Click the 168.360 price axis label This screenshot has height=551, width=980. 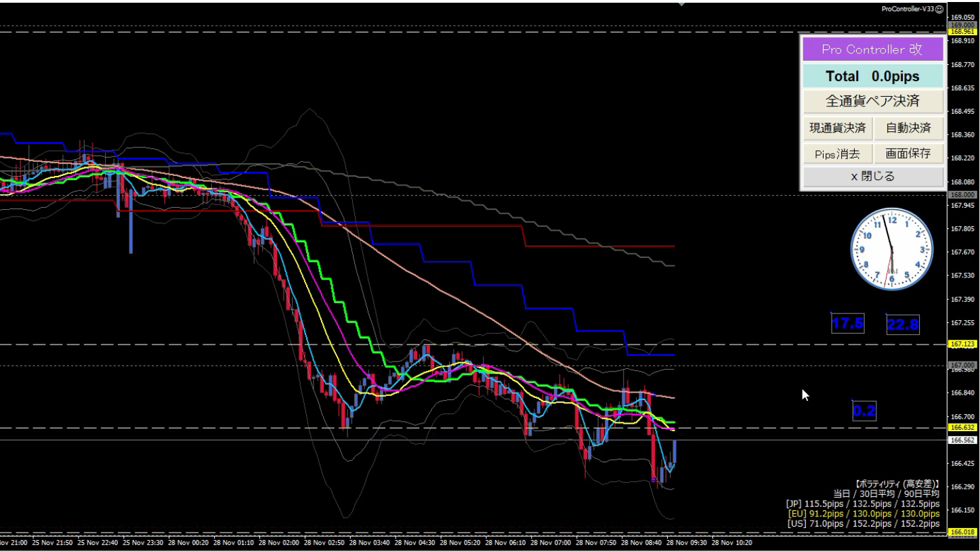coord(962,135)
